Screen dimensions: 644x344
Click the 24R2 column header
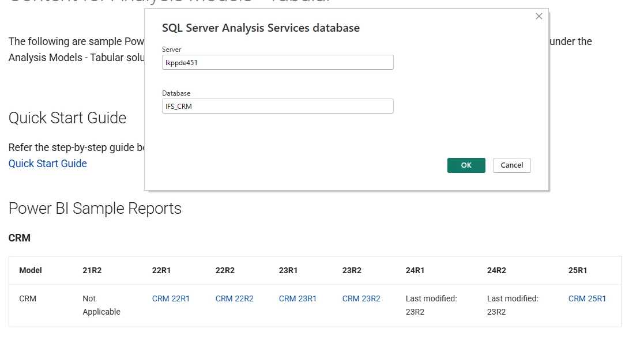tap(496, 270)
